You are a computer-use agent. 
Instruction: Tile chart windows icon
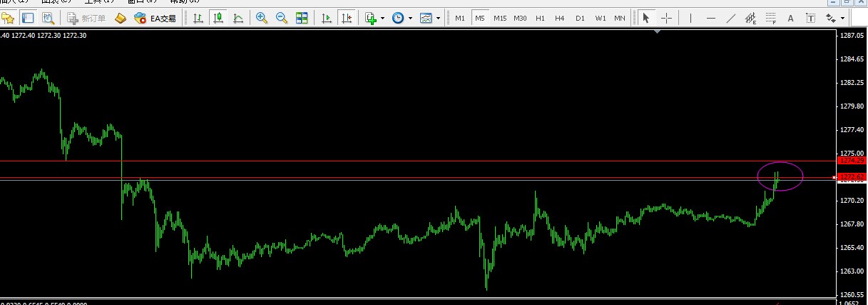coord(302,18)
